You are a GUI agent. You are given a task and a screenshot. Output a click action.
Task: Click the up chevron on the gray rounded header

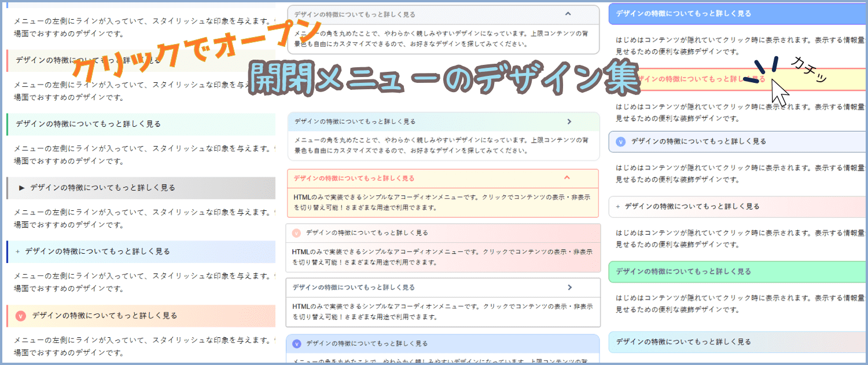[568, 14]
